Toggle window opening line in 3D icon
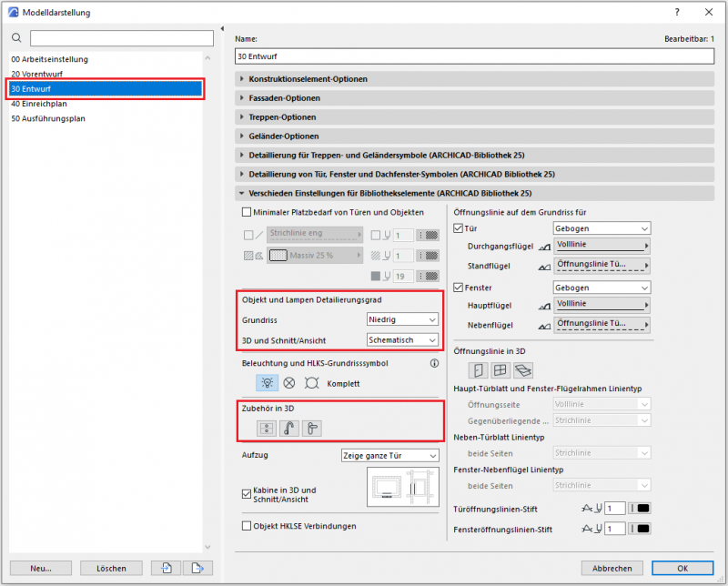Viewport: 728px width, 586px height. pos(500,369)
